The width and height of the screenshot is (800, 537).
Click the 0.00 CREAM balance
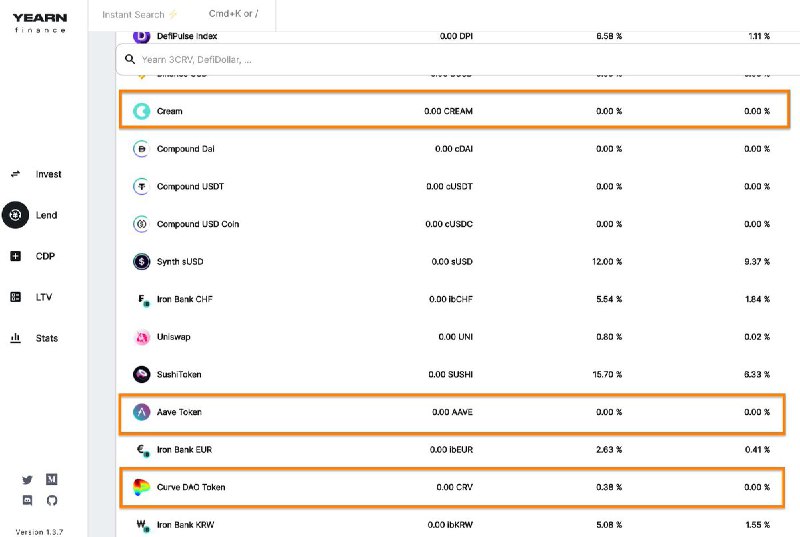point(448,111)
